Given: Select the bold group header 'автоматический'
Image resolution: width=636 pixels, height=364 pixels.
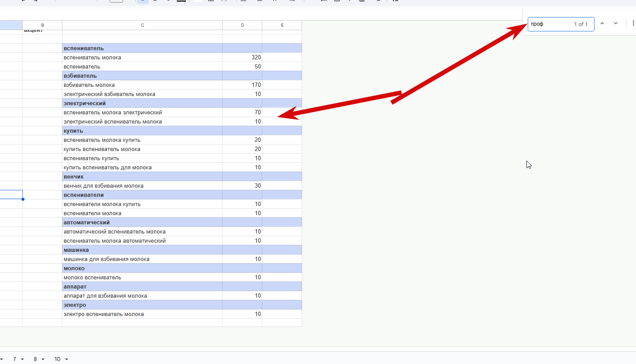Looking at the screenshot, I should click(142, 223).
